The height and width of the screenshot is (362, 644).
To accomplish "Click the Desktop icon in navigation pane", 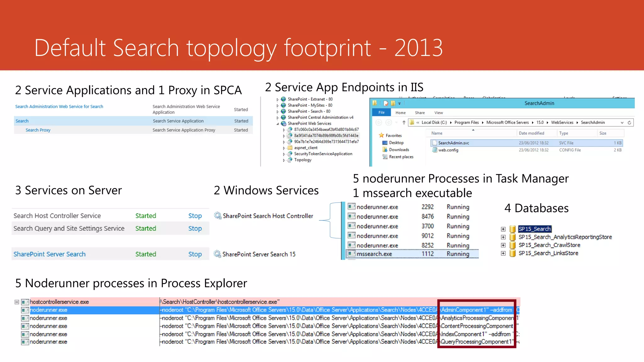I will tap(385, 143).
